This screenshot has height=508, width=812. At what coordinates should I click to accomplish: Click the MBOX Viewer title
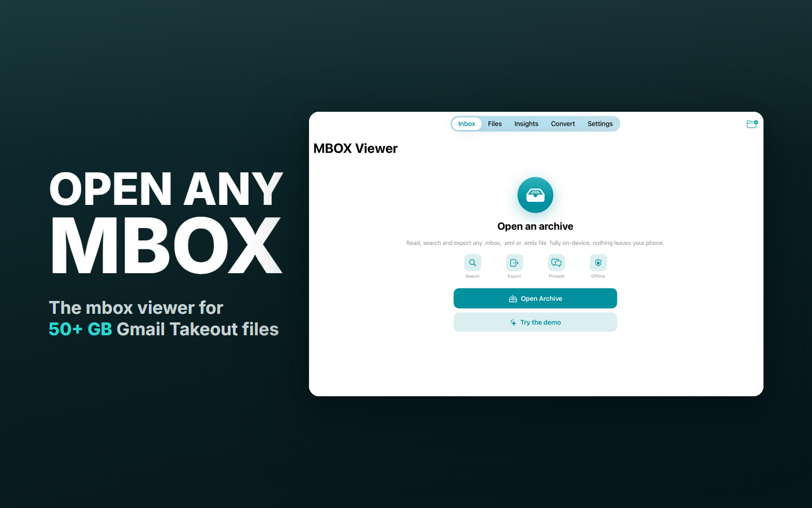(355, 148)
